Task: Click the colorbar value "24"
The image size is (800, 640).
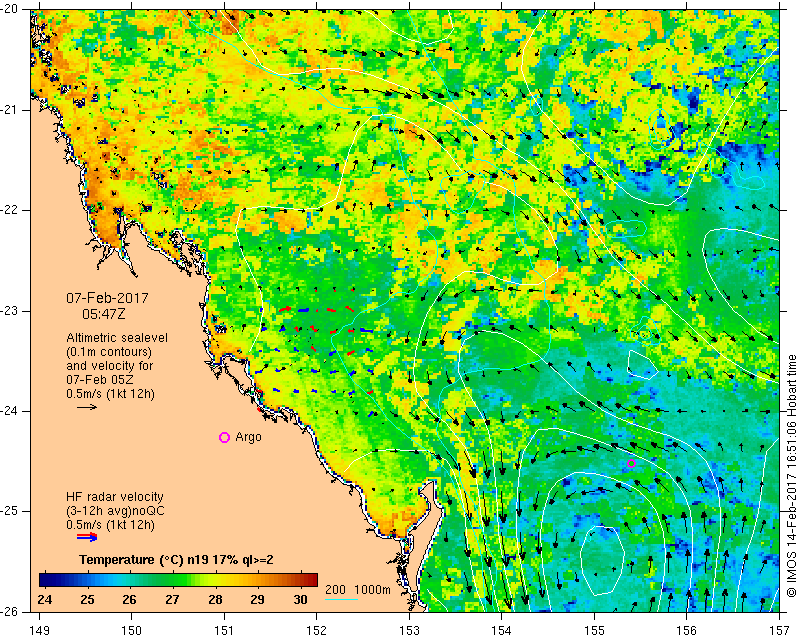Action: (x=45, y=599)
